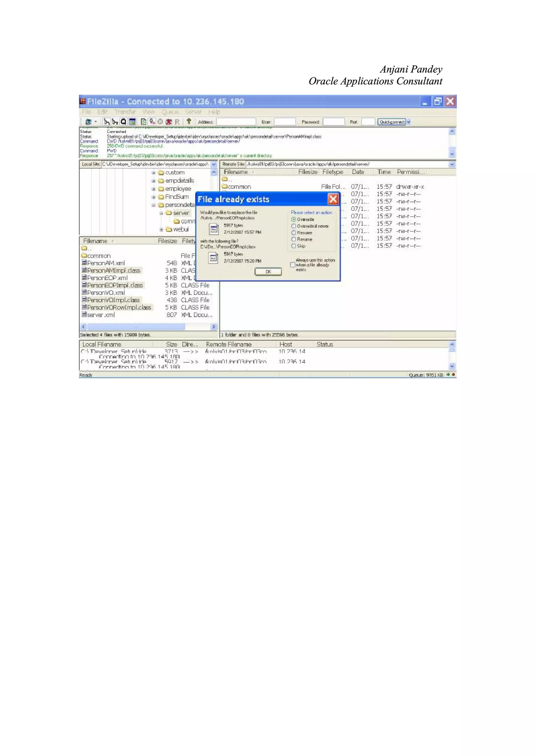Click file icon beside PersonVO.xml

84,292
